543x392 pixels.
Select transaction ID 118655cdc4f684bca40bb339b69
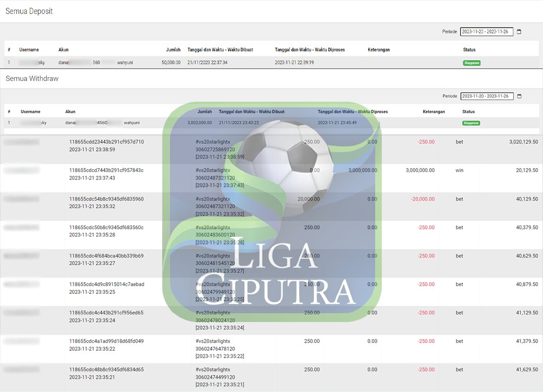click(106, 256)
